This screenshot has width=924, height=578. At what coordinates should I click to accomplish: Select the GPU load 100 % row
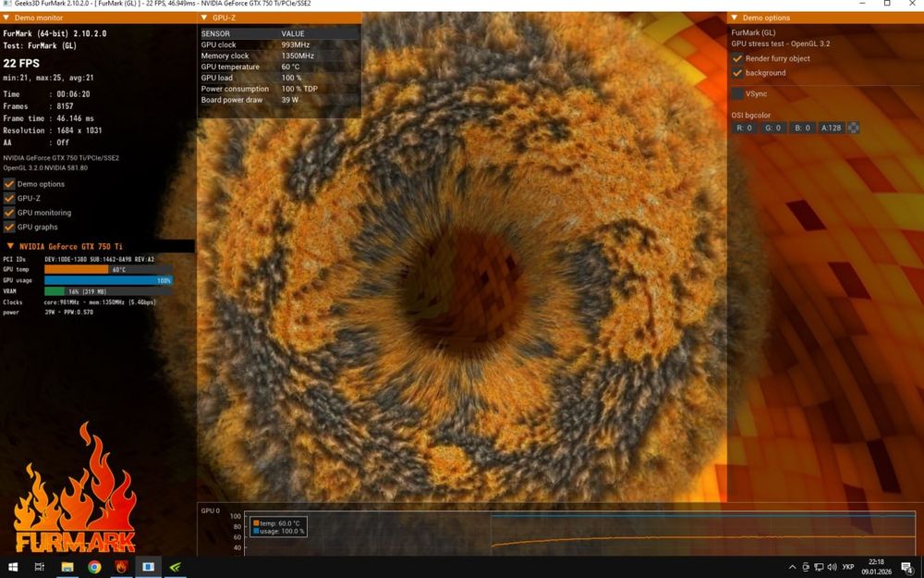coord(280,78)
